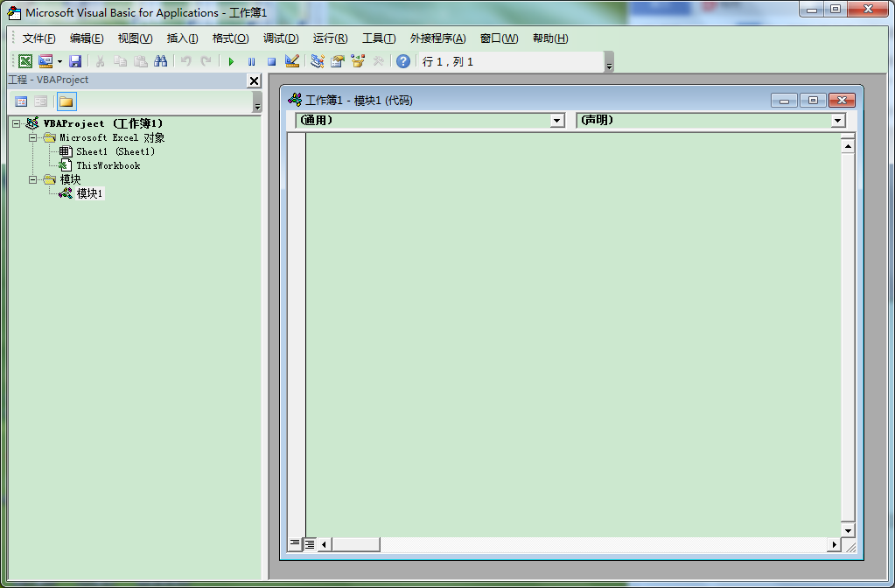Maximize the 模块1 code window
This screenshot has height=588, width=895.
tap(813, 101)
